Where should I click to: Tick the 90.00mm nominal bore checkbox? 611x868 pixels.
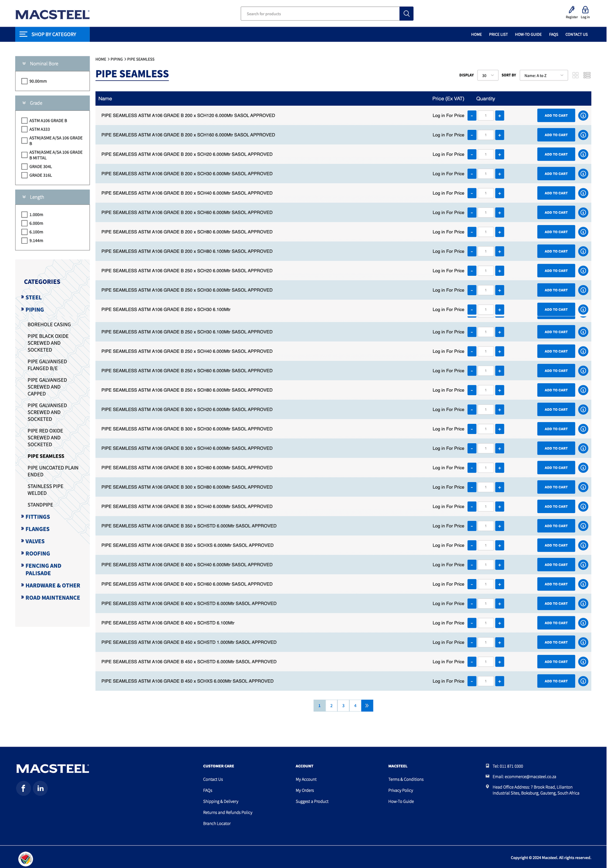click(25, 81)
